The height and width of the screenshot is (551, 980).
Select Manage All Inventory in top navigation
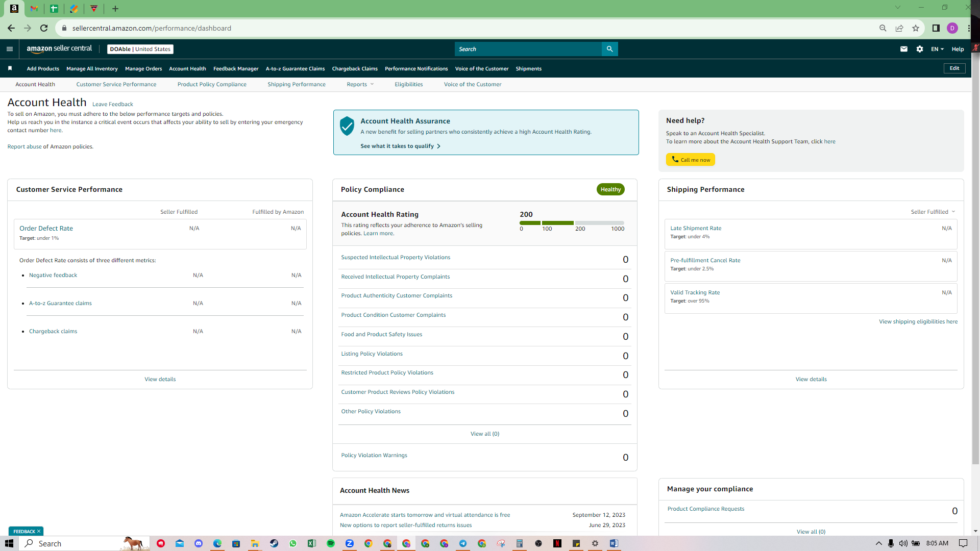click(x=92, y=68)
